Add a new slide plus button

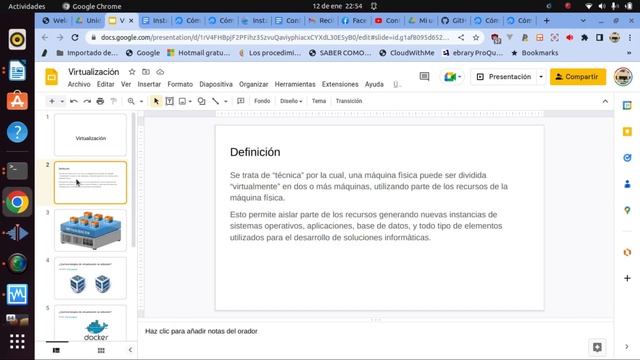point(52,101)
